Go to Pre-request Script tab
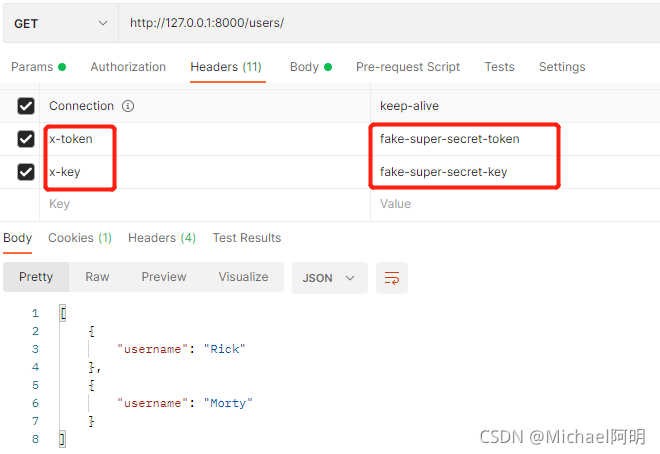Screen dimensions: 660x454 (x=408, y=67)
